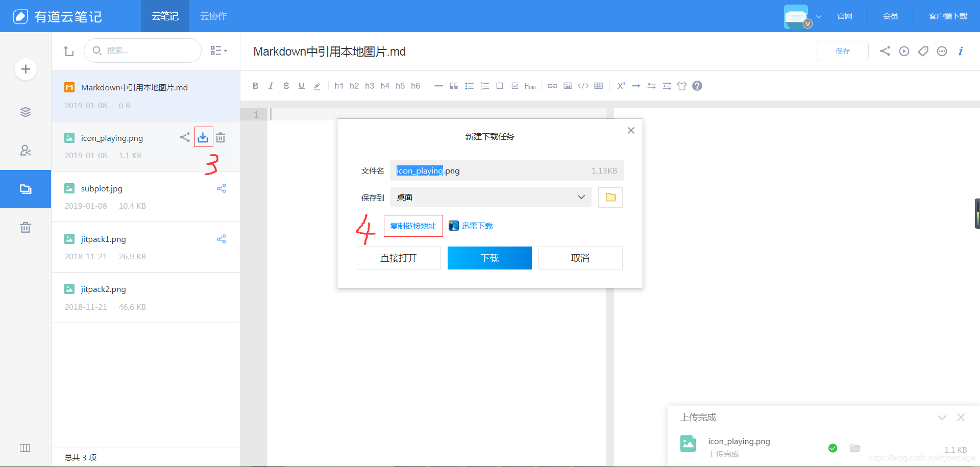Screen dimensions: 980x467
Task: Insert h6 heading
Action: (415, 86)
